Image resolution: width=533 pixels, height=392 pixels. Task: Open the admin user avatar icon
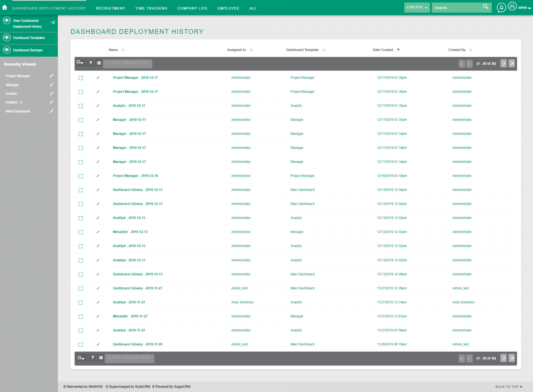click(512, 7)
